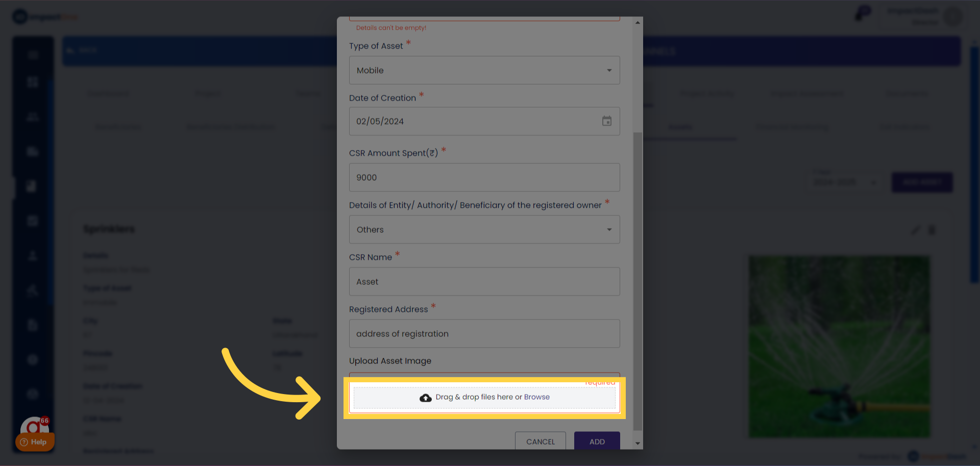Click the dialog's scroll-up arrow
The width and height of the screenshot is (980, 466).
638,22
